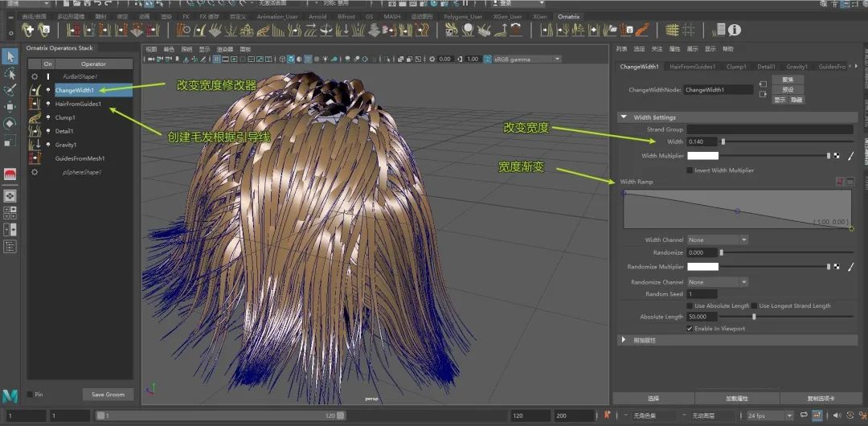868x426 pixels.
Task: Click the 加载属性 button at panel bottom
Action: (x=736, y=399)
